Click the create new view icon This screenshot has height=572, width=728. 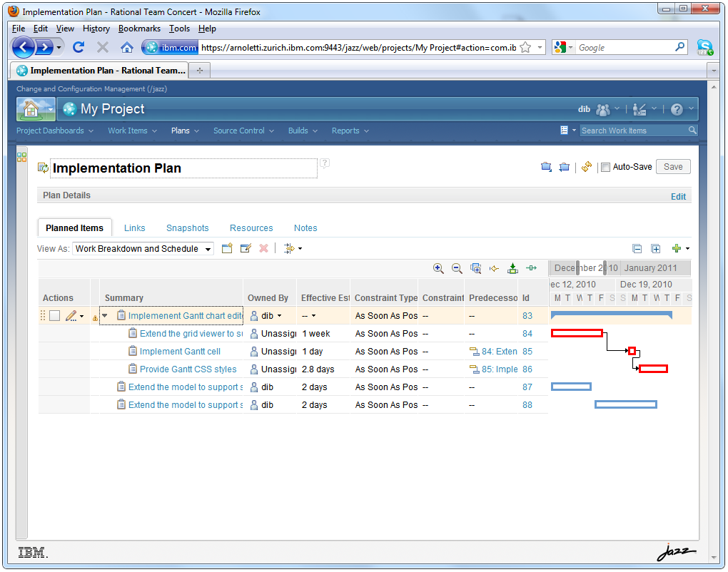(227, 249)
